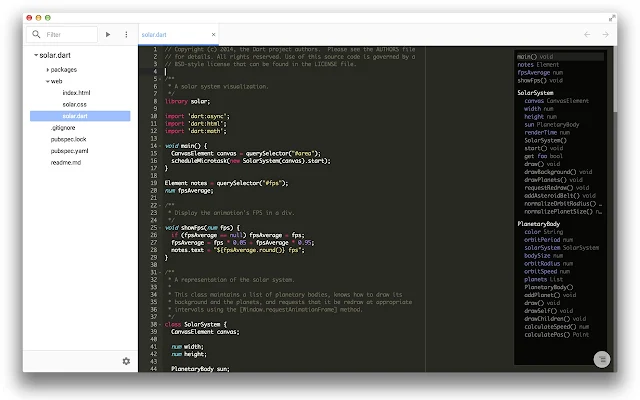Fold code at line 14

tap(160, 146)
